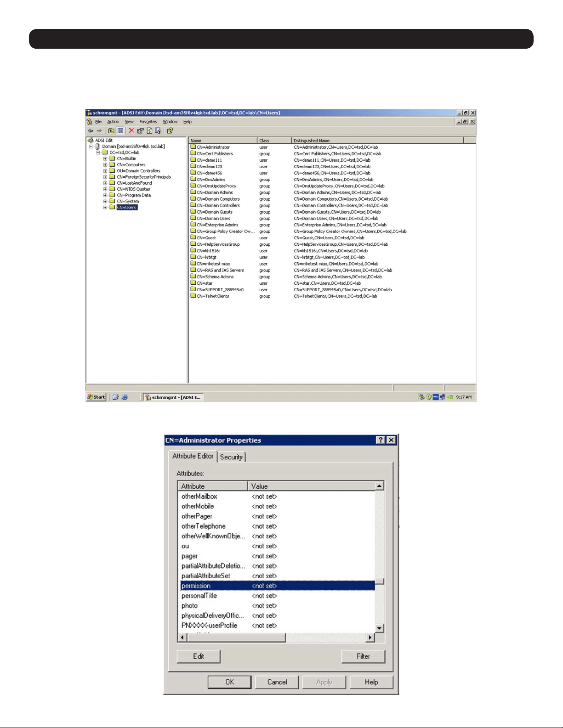Viewport: 563px width, 728px height.
Task: Open the View menu
Action: (129, 122)
